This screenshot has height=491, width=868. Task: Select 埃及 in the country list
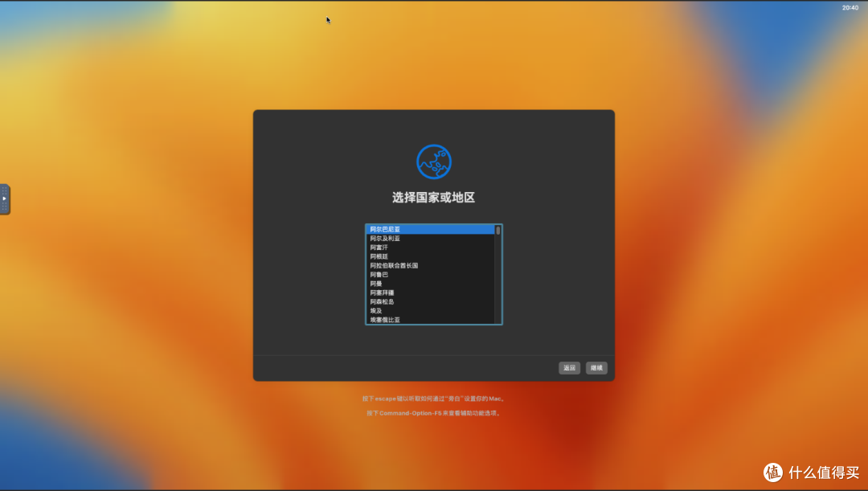click(418, 310)
